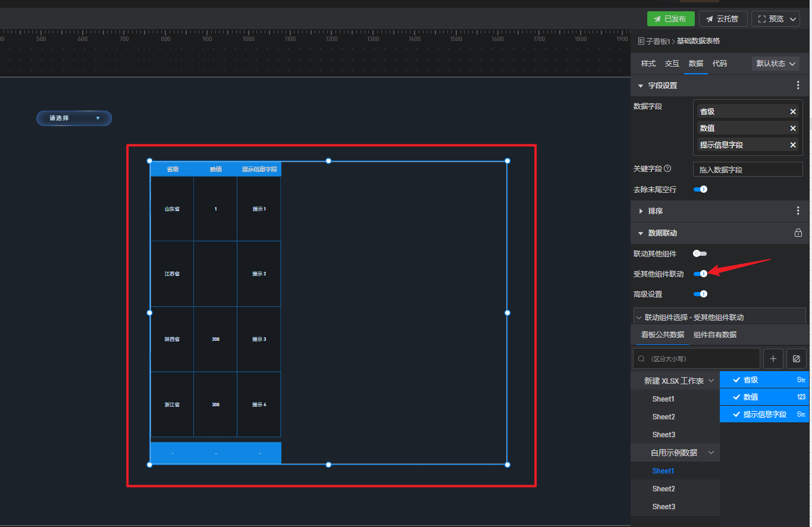
Task: Click the 子看板1 breadcrumb board icon
Action: point(641,41)
